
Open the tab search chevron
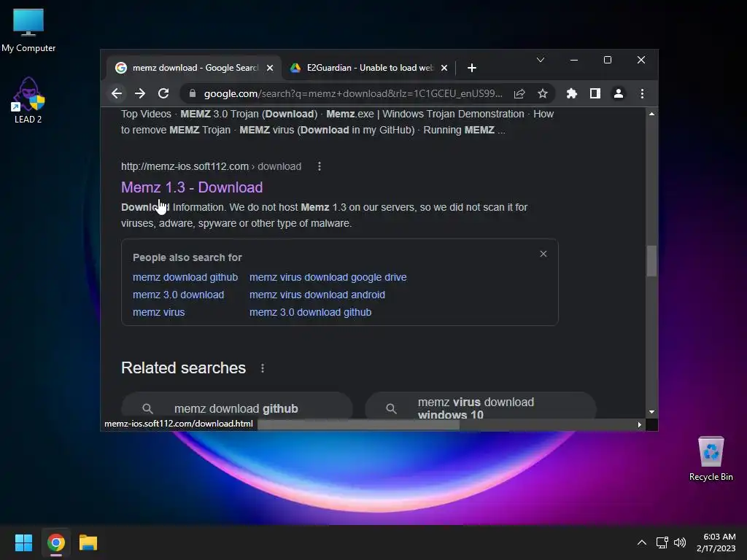coord(541,60)
